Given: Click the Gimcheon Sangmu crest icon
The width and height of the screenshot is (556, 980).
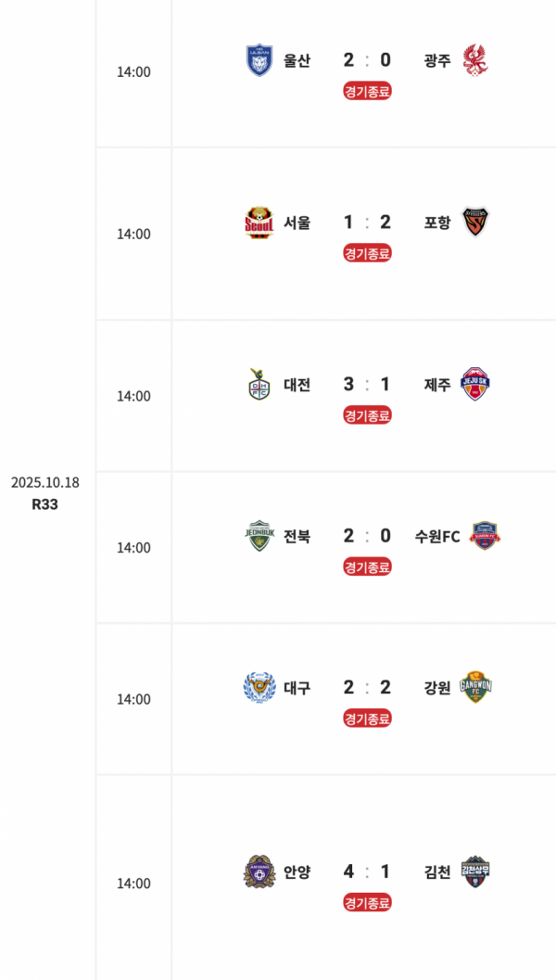Looking at the screenshot, I should [x=475, y=872].
